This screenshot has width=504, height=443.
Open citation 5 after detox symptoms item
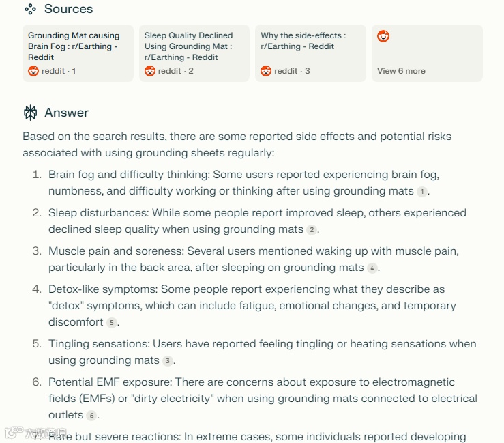coord(112,323)
